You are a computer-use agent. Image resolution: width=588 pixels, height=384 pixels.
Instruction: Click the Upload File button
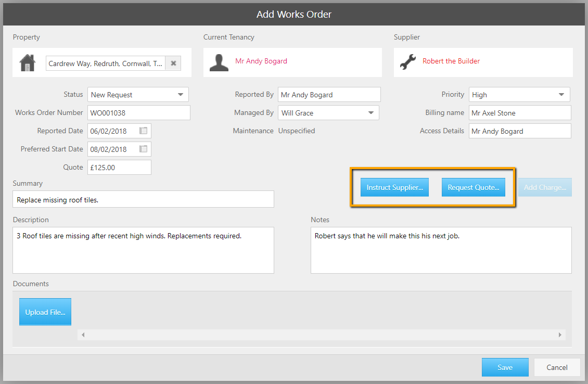click(x=45, y=312)
